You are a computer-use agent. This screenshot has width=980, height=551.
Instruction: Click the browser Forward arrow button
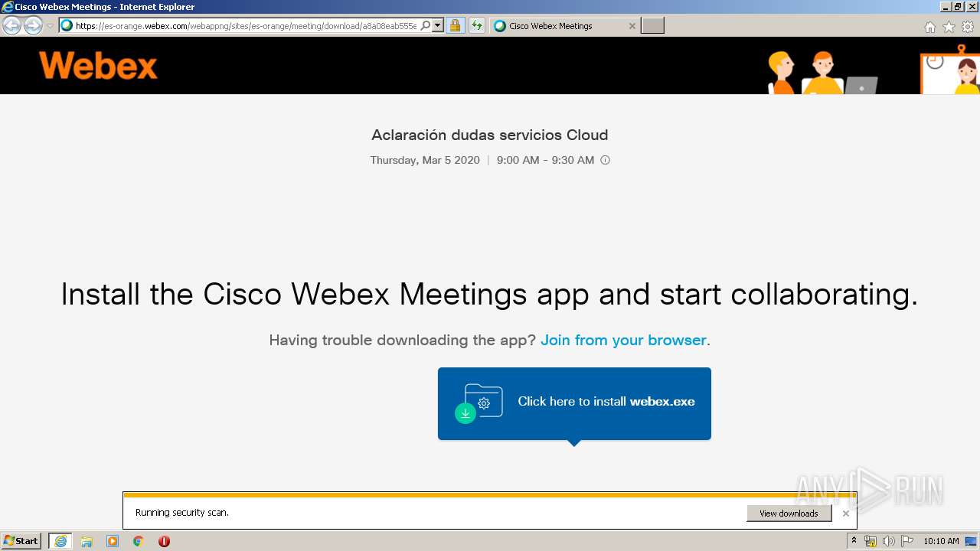click(x=33, y=25)
